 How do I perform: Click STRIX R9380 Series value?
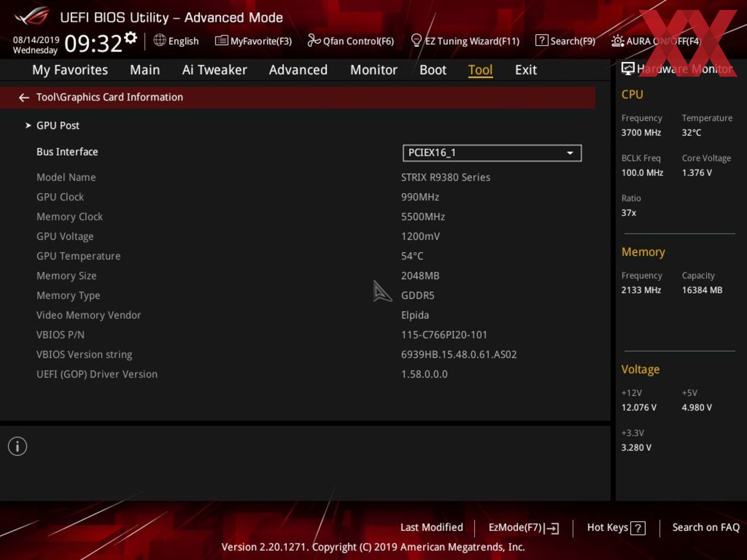point(445,177)
